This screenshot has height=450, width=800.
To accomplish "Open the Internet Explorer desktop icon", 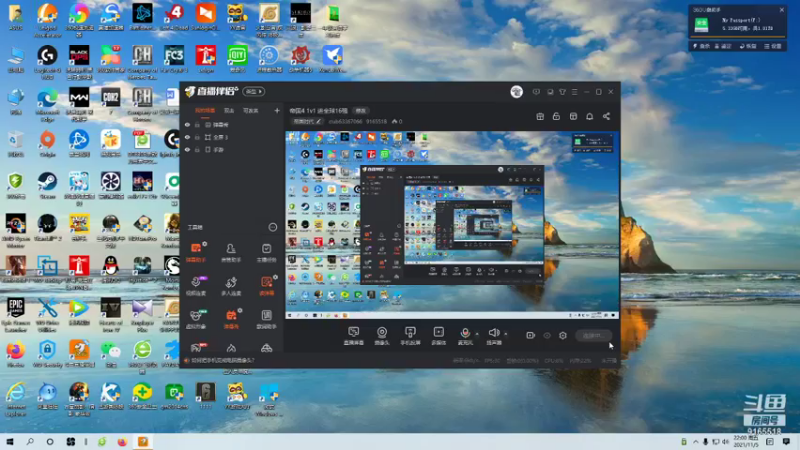I will coord(16,399).
